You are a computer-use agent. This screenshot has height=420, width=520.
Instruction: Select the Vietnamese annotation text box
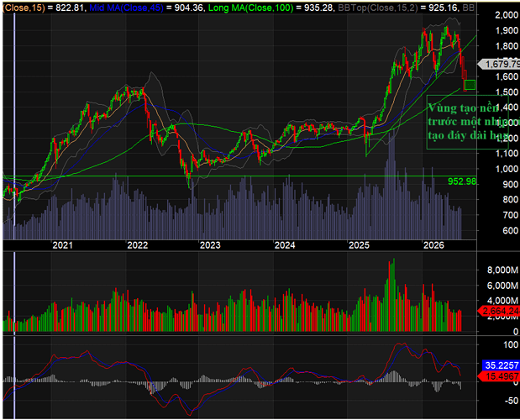pyautogui.click(x=468, y=122)
